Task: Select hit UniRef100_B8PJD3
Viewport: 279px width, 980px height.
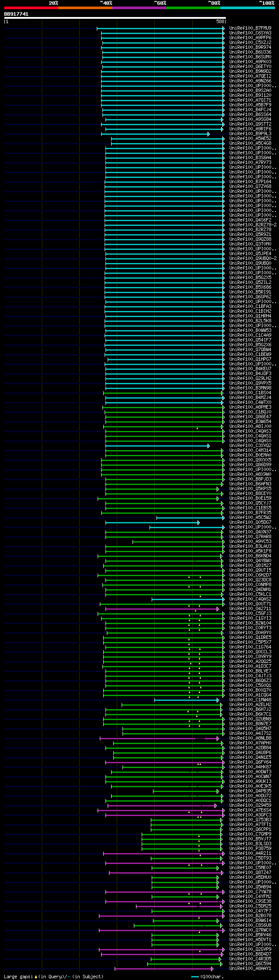Action: click(x=250, y=479)
